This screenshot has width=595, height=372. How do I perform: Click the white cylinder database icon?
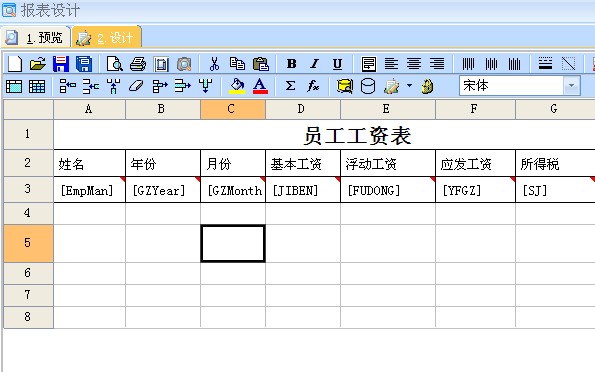pyautogui.click(x=368, y=86)
